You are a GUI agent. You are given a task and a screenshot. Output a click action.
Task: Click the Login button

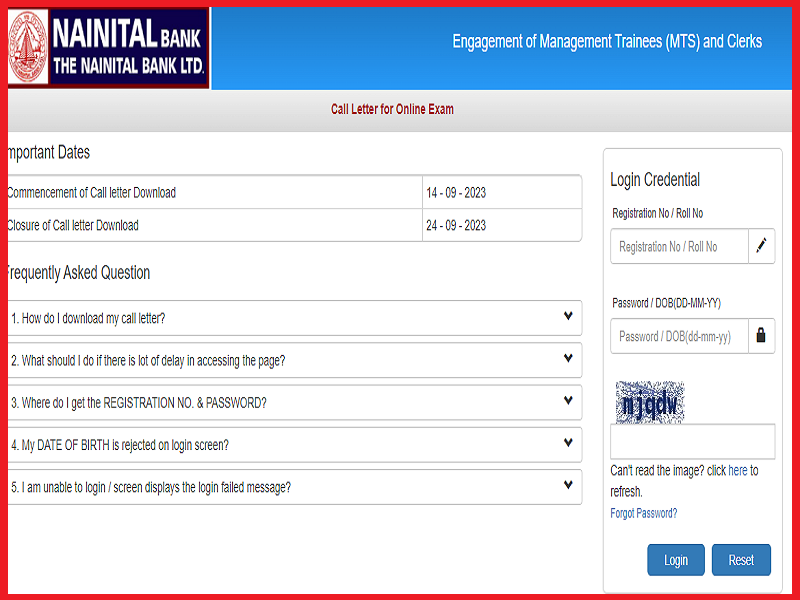pos(676,560)
